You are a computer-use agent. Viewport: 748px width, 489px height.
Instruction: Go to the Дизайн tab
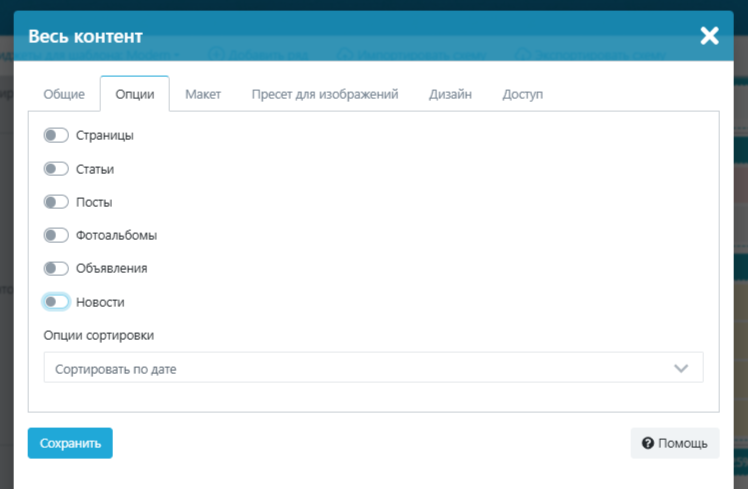pos(450,94)
